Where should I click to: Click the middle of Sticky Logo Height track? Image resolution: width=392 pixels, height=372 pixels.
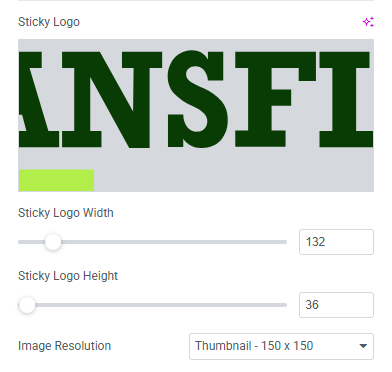coord(153,305)
